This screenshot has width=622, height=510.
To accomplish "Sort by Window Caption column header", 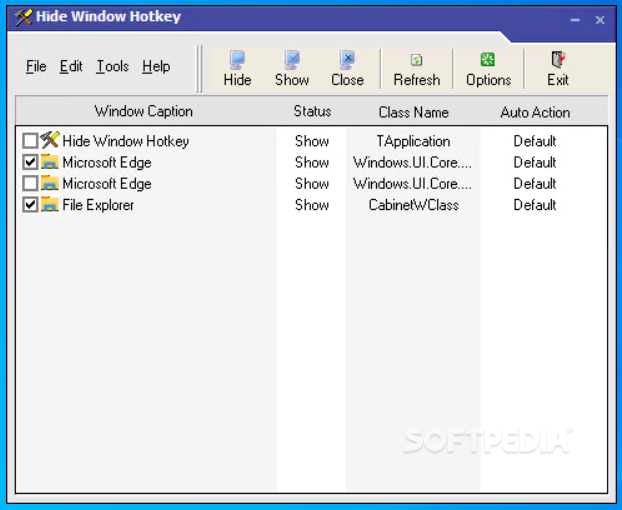I will coord(144,111).
